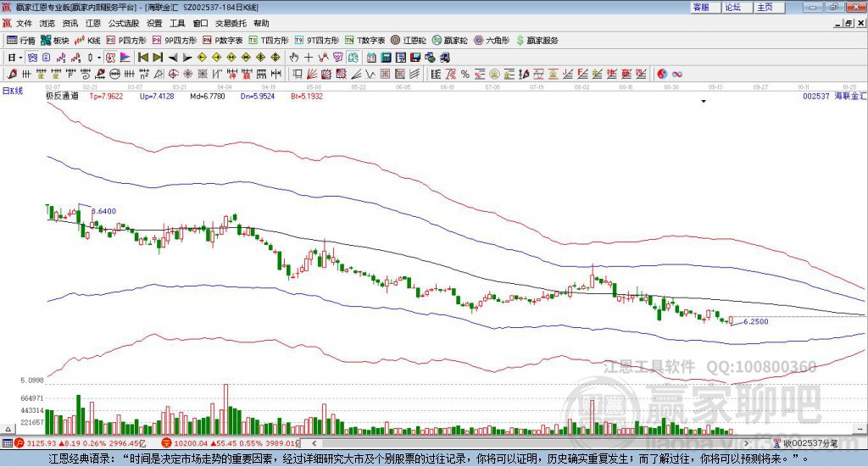Click the floppy disk save icon
Screen dimensions: 868x467
415,58
